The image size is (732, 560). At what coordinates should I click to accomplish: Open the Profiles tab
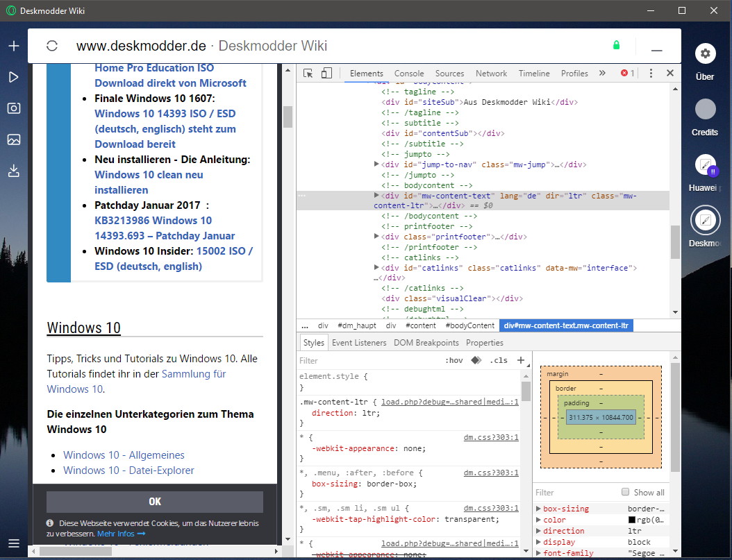(574, 73)
